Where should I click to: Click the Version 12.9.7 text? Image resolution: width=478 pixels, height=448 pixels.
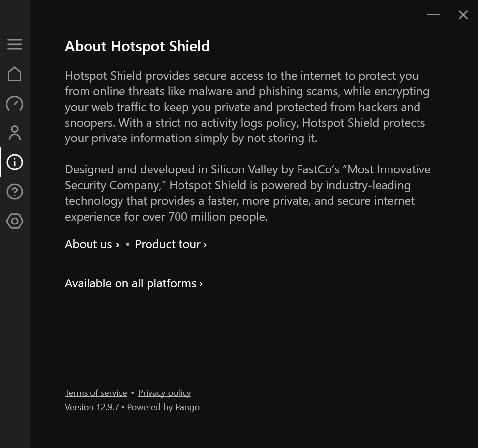coord(92,407)
